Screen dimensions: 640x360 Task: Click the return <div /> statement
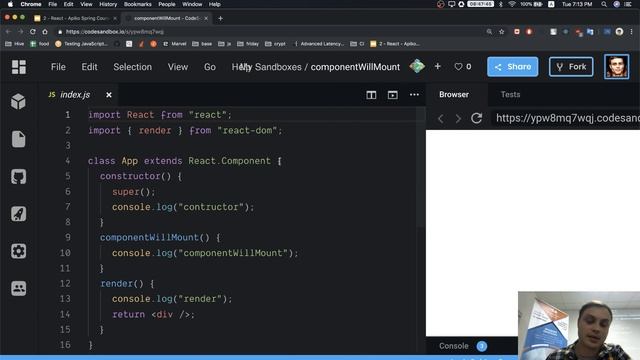(153, 314)
